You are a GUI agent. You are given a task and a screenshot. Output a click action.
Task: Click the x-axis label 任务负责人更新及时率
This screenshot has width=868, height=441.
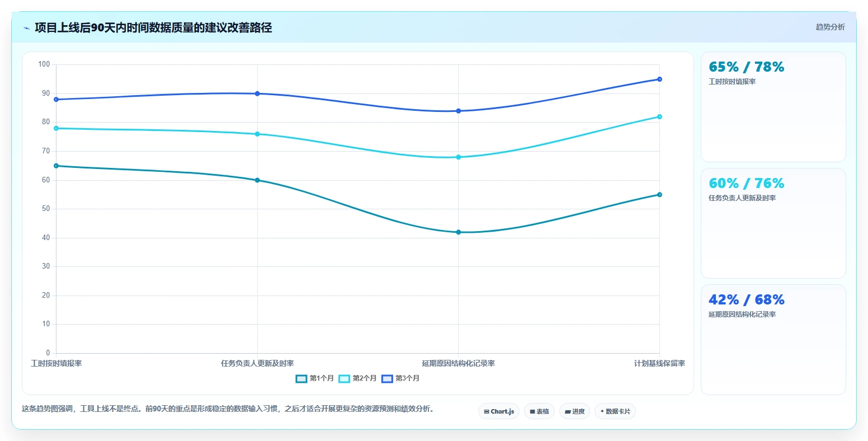click(x=257, y=364)
